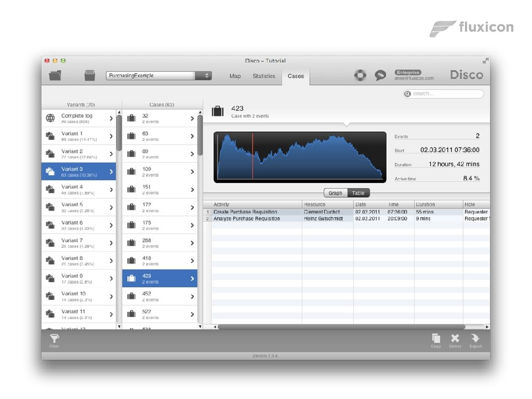532x399 pixels.
Task: Select the Create Purchase Requisition row
Action: pos(347,212)
